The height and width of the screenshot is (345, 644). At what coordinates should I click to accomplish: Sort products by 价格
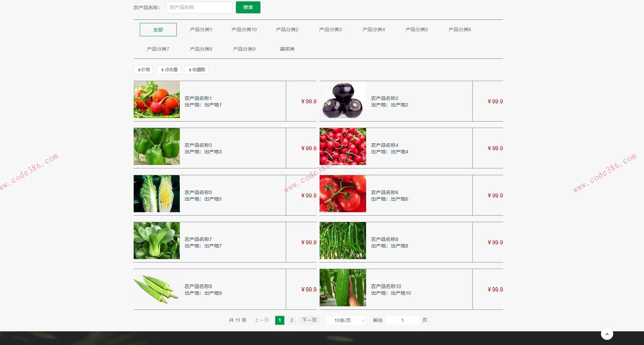(x=144, y=70)
